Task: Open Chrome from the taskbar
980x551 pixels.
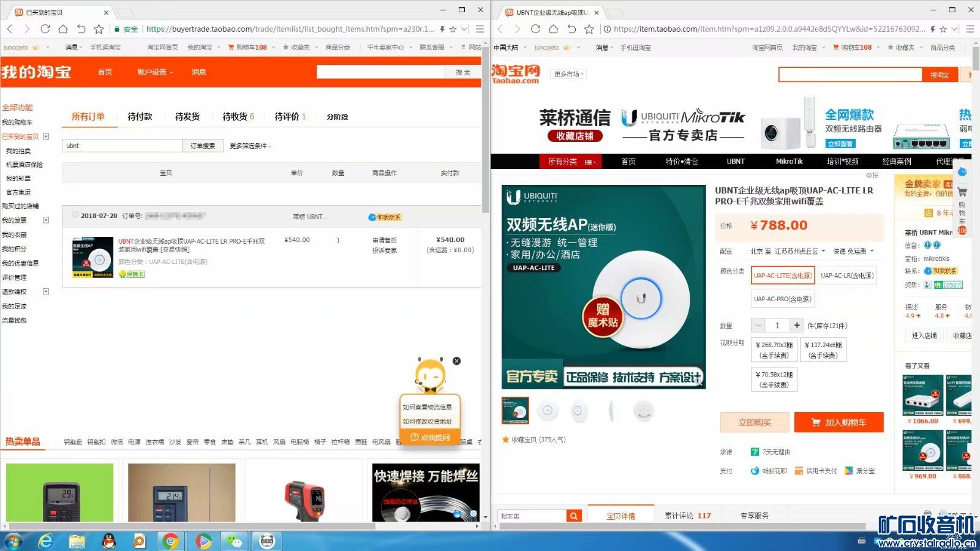Action: click(171, 541)
